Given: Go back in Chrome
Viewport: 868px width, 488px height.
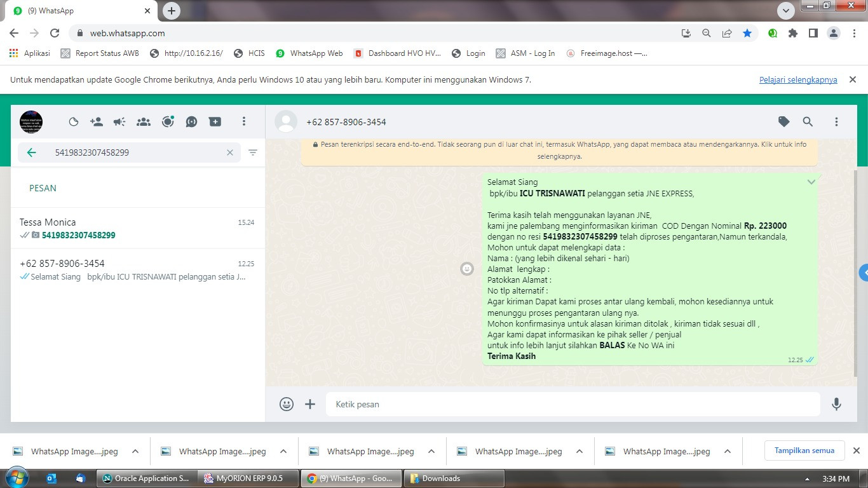Looking at the screenshot, I should [x=14, y=33].
